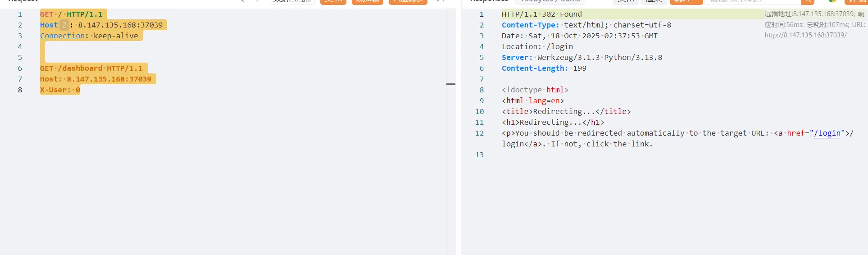Screen dimensions: 868x255
Task: Place cursor on the GET /dashboard request line
Action: click(91, 68)
